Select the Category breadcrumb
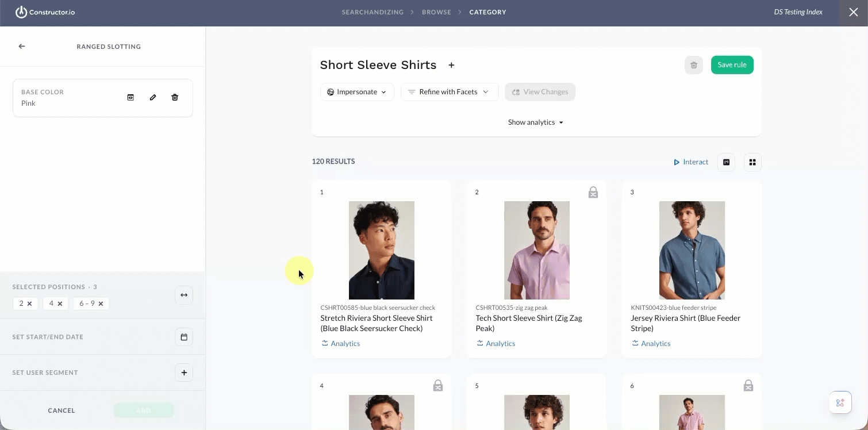Image resolution: width=868 pixels, height=430 pixels. click(487, 12)
